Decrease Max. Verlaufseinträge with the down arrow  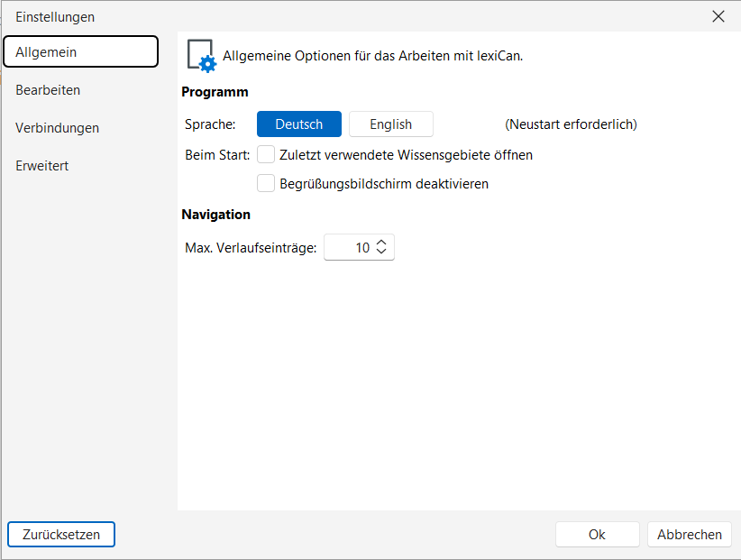click(381, 252)
